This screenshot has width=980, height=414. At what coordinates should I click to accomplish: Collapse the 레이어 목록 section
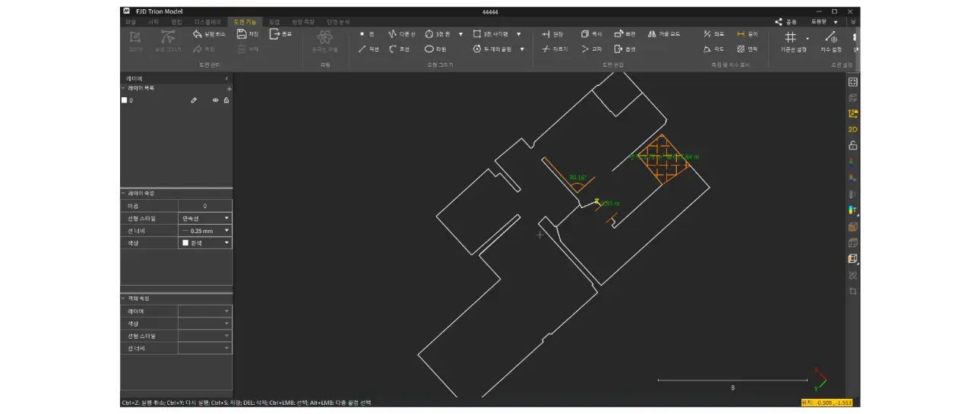coord(124,88)
